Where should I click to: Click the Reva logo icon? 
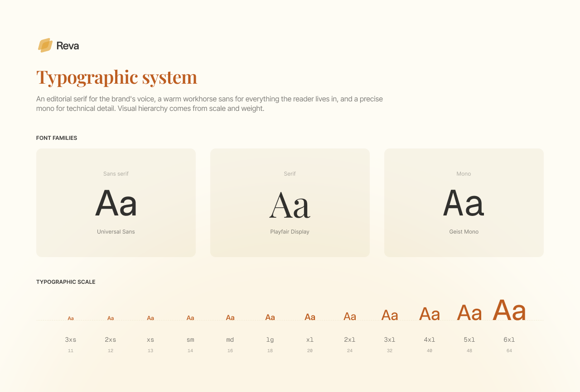[45, 45]
